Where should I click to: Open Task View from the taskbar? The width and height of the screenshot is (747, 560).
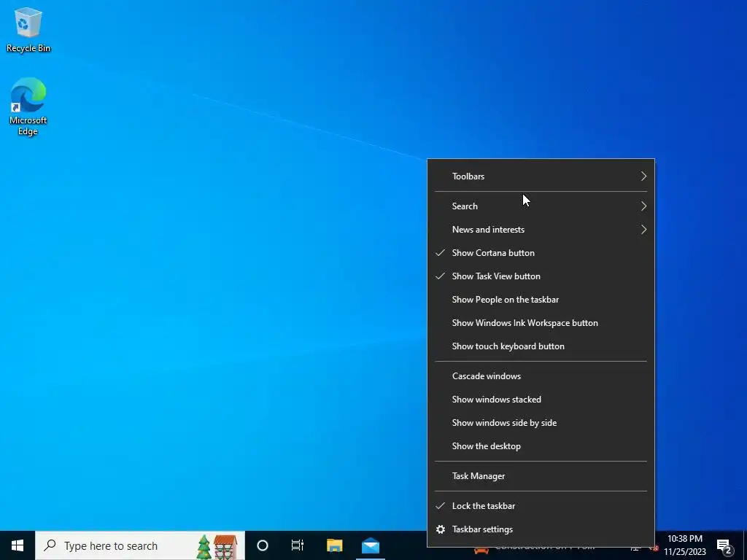pos(298,545)
